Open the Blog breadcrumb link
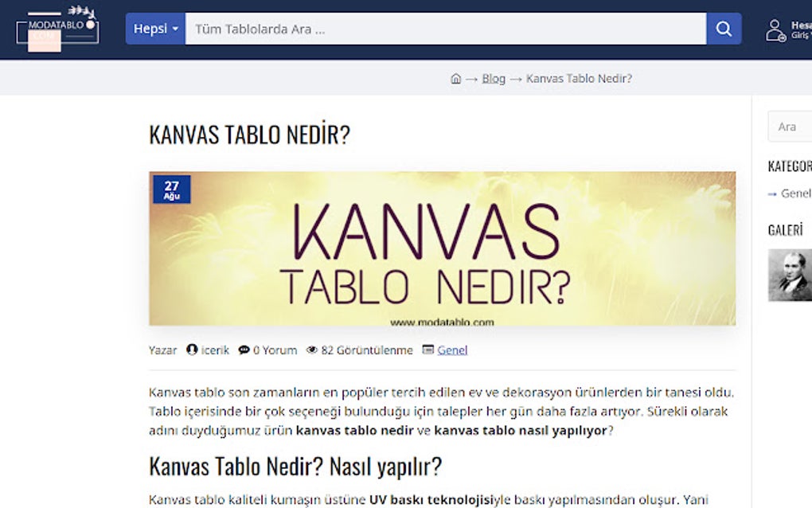 point(493,78)
